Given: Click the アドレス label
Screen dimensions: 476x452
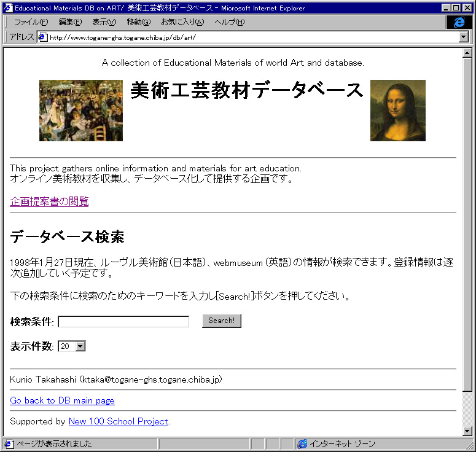Looking at the screenshot, I should (21, 37).
